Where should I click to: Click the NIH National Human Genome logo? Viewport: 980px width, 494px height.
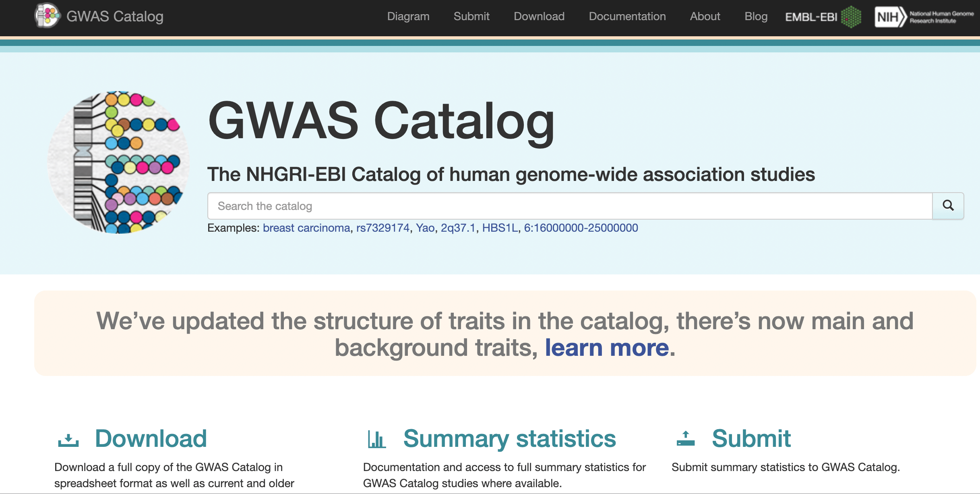pyautogui.click(x=924, y=17)
